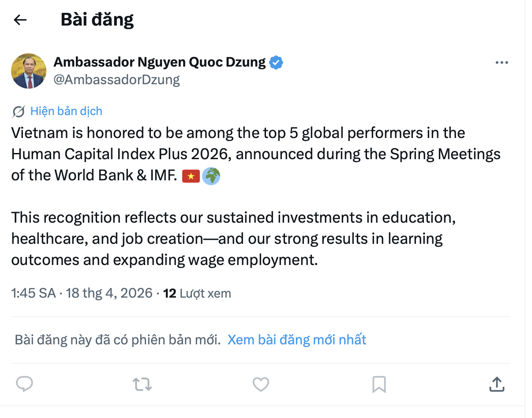
Task: Reply to the post
Action: click(25, 384)
